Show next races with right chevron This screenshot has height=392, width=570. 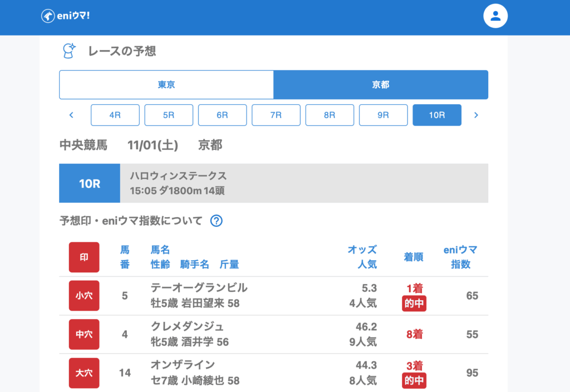(476, 115)
